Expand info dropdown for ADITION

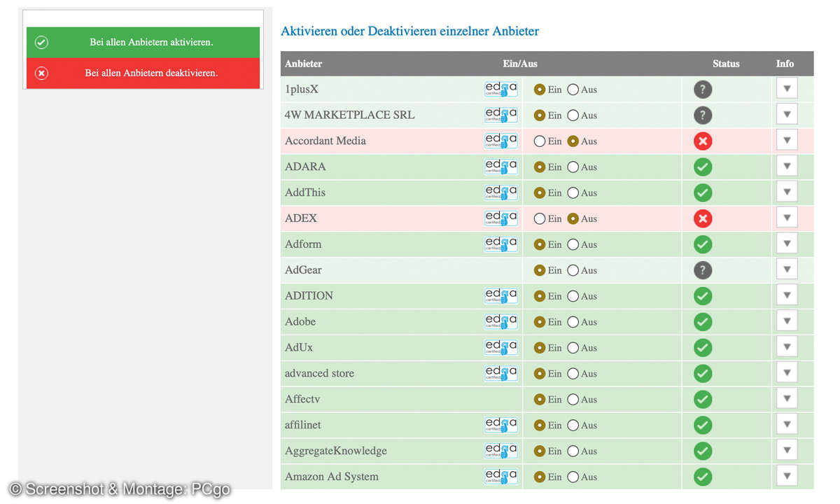point(787,295)
